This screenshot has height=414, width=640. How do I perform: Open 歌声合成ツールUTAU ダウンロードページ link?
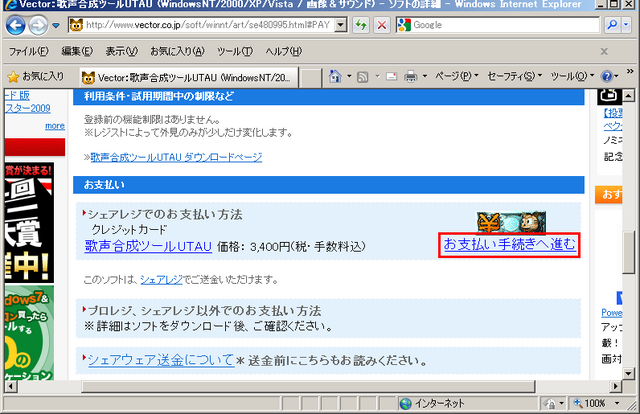[176, 157]
